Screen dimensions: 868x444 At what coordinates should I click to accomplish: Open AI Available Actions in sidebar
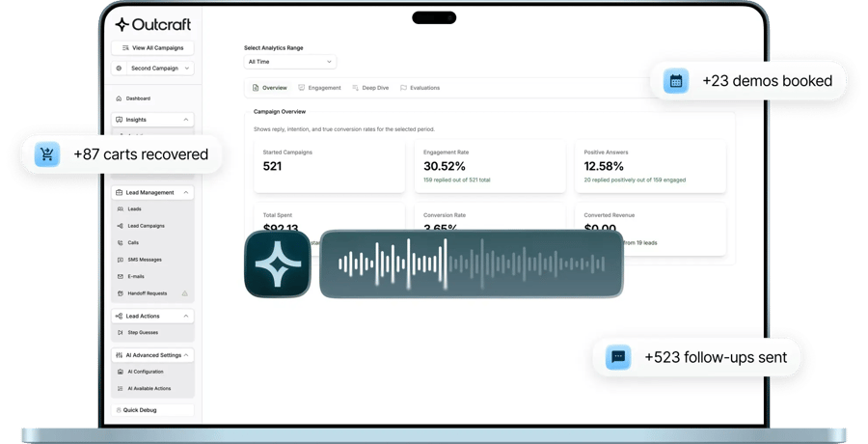tap(149, 389)
